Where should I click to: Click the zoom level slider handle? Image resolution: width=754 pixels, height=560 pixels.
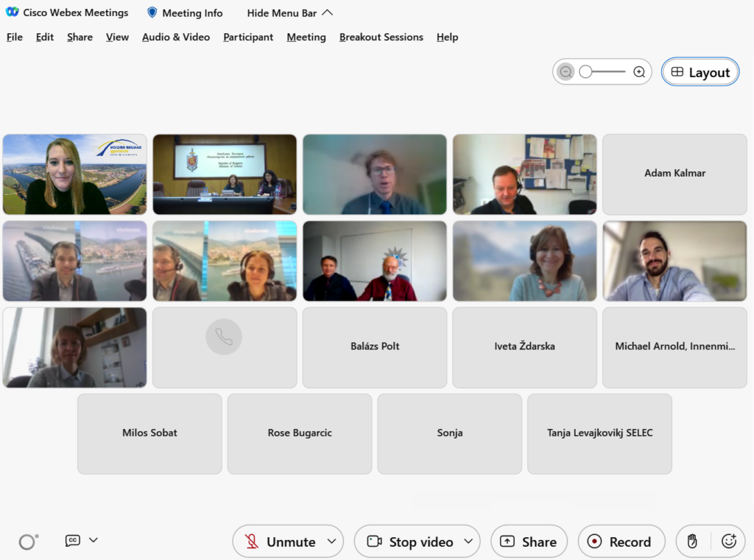pos(586,72)
